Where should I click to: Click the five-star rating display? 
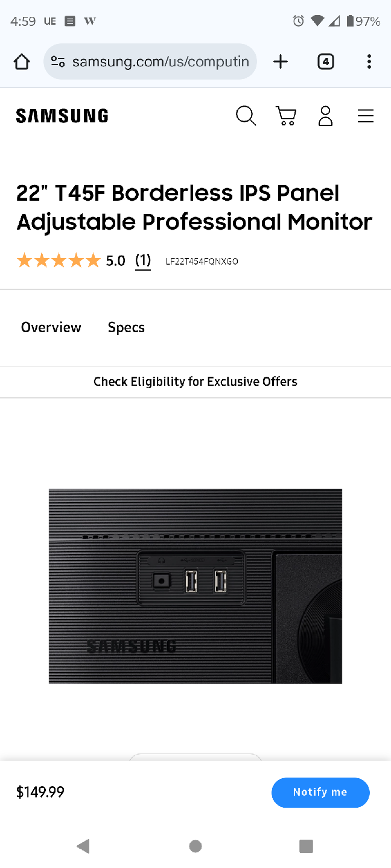tap(59, 260)
